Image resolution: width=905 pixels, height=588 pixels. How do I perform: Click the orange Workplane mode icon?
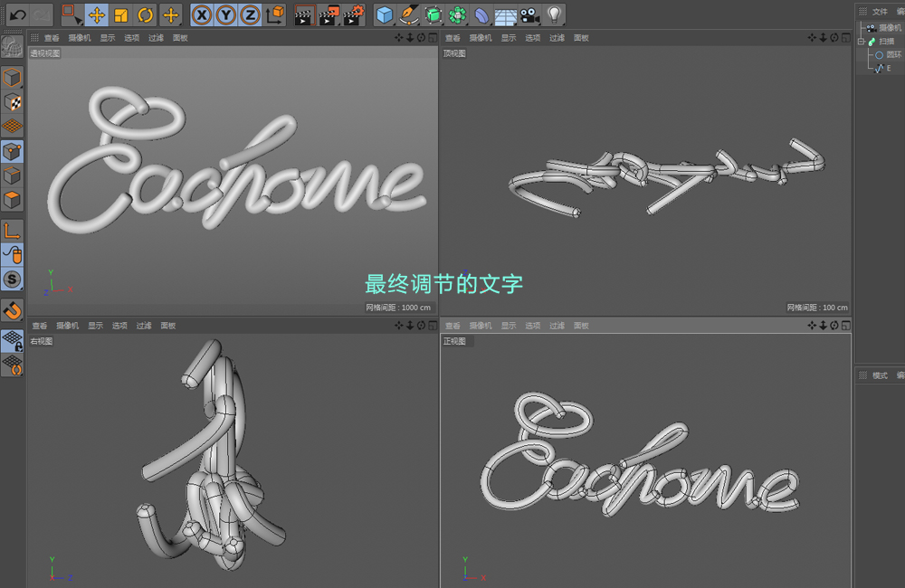pyautogui.click(x=12, y=126)
